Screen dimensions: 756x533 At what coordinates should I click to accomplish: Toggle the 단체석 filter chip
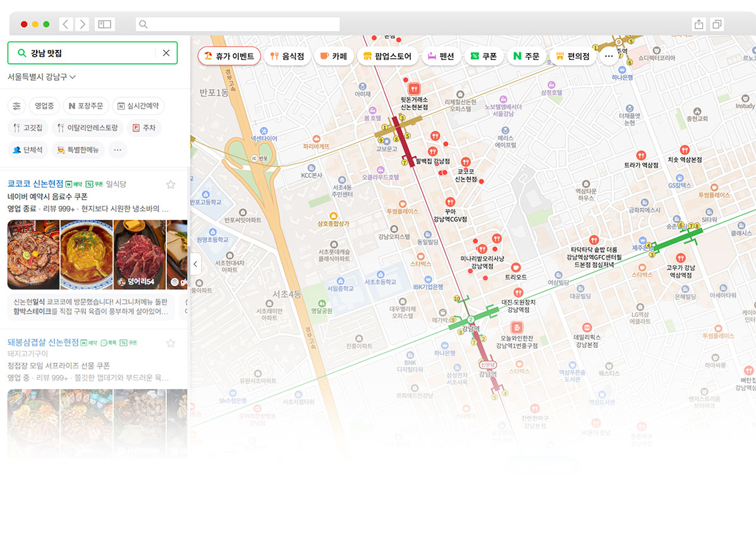coord(27,150)
